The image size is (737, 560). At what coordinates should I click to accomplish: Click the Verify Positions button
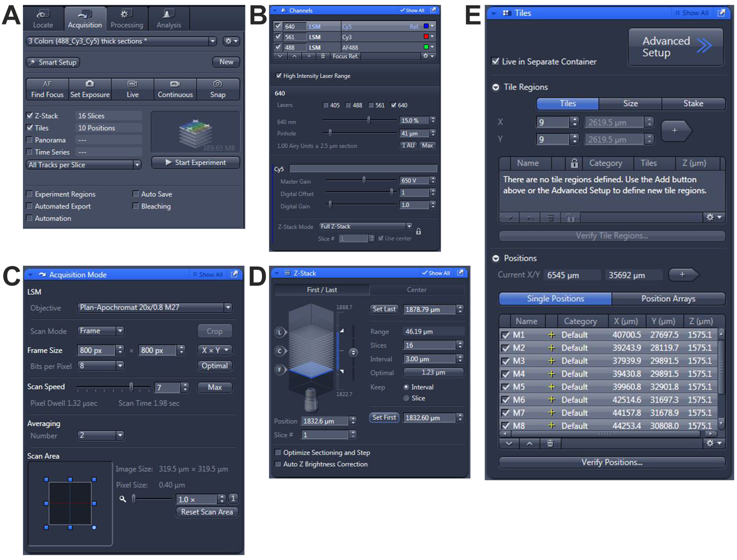pyautogui.click(x=612, y=462)
